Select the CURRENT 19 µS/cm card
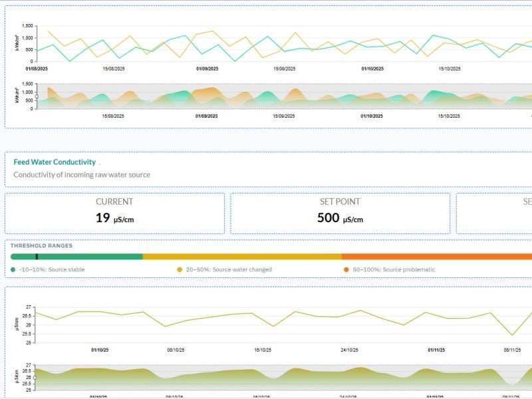 [x=114, y=213]
